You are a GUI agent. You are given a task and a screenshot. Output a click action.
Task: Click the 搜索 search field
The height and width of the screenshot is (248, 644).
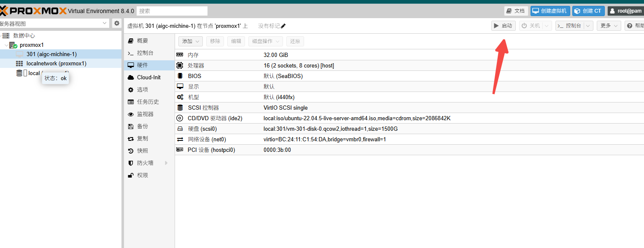point(172,11)
